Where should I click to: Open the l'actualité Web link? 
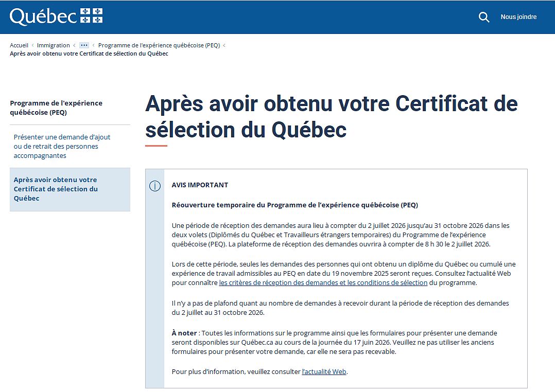(324, 371)
